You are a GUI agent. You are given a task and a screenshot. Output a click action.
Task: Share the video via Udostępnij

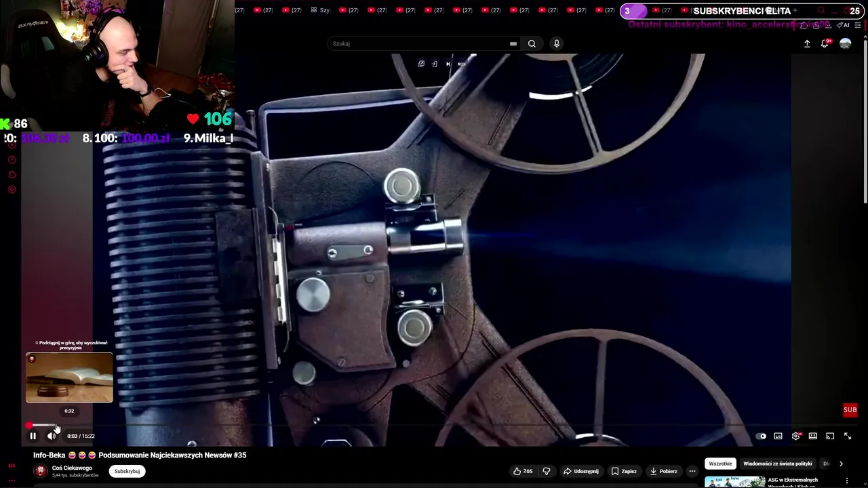coord(580,471)
